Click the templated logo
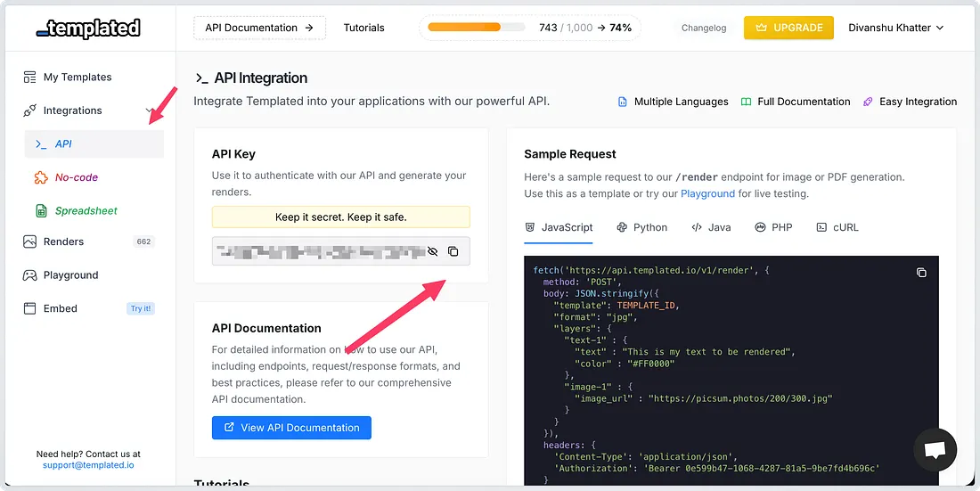Image resolution: width=980 pixels, height=491 pixels. pyautogui.click(x=88, y=29)
